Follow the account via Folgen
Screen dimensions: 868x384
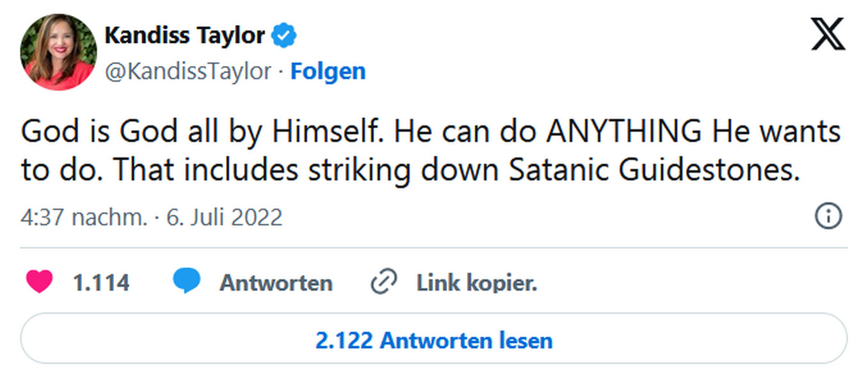[x=328, y=71]
